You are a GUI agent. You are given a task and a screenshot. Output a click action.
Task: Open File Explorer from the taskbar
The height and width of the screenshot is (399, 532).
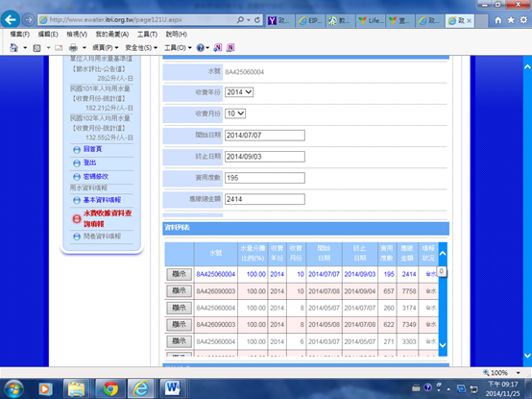click(76, 388)
